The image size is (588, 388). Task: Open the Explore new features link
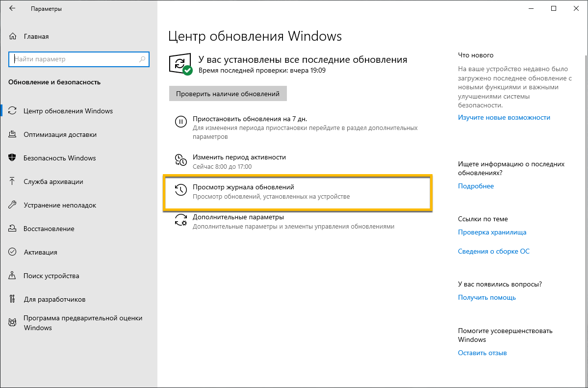pyautogui.click(x=504, y=118)
